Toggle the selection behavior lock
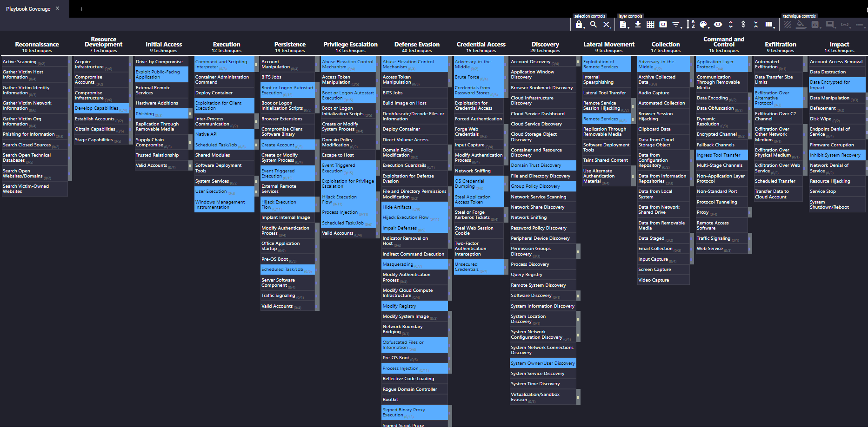The width and height of the screenshot is (868, 428). (579, 25)
